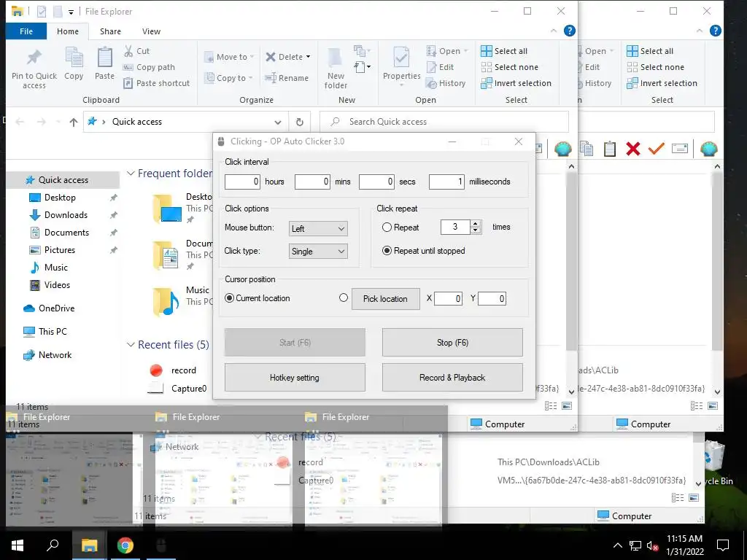
Task: Open the Click type dropdown
Action: click(x=318, y=252)
